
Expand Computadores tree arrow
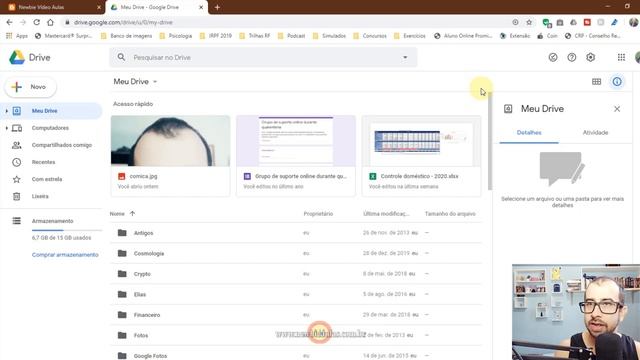[7, 128]
